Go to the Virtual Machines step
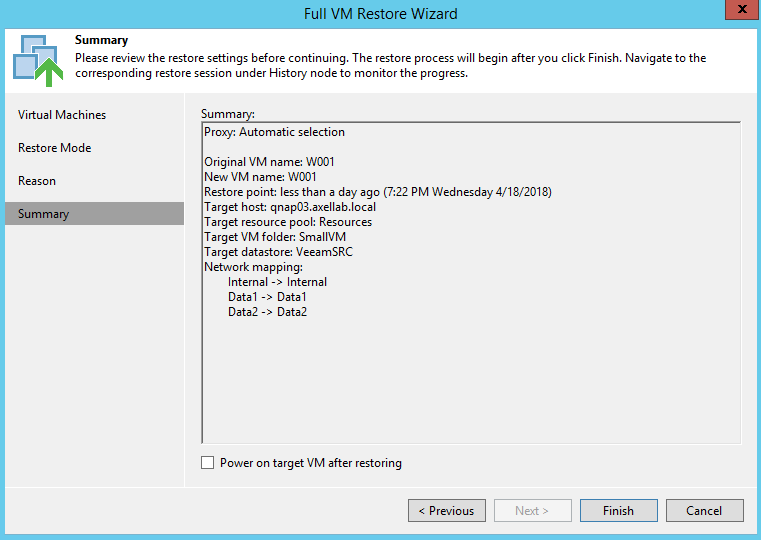 coord(62,115)
